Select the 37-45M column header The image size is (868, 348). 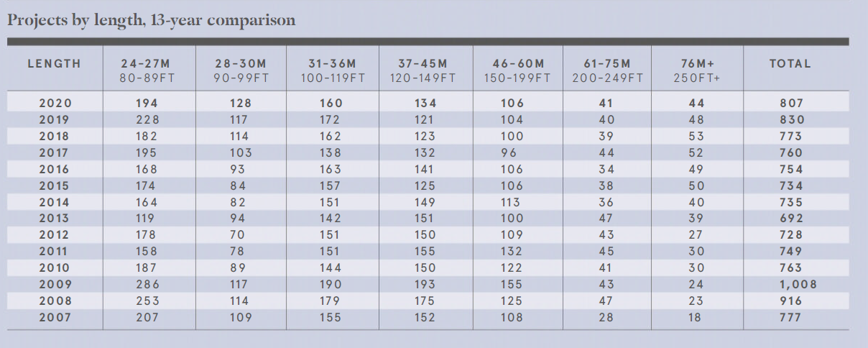pos(425,63)
